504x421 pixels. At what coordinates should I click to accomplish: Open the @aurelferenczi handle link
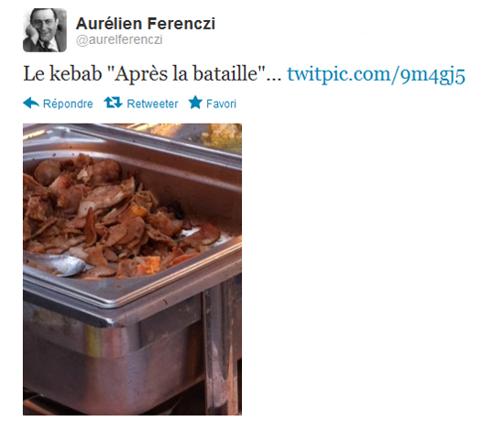tap(119, 39)
